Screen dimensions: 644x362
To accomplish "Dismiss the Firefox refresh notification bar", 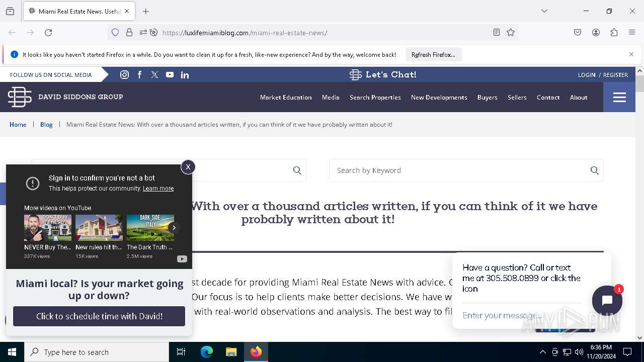I will point(631,54).
